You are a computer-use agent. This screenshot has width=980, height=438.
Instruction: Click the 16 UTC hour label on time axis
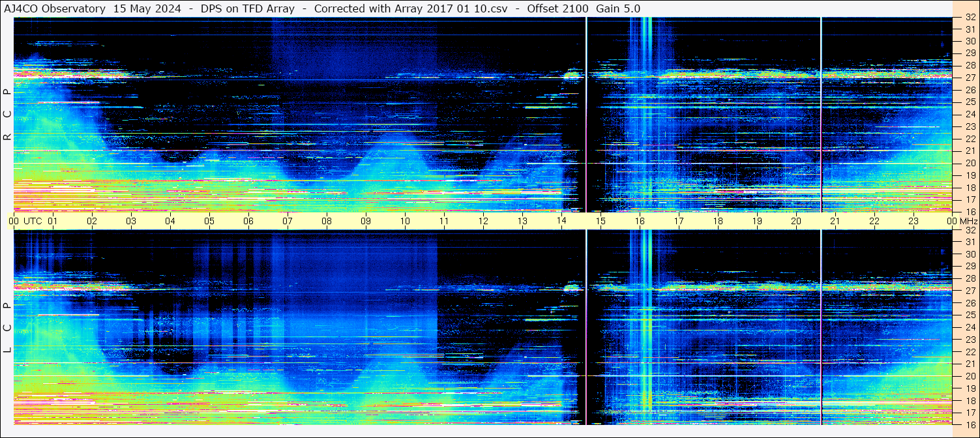tap(640, 221)
